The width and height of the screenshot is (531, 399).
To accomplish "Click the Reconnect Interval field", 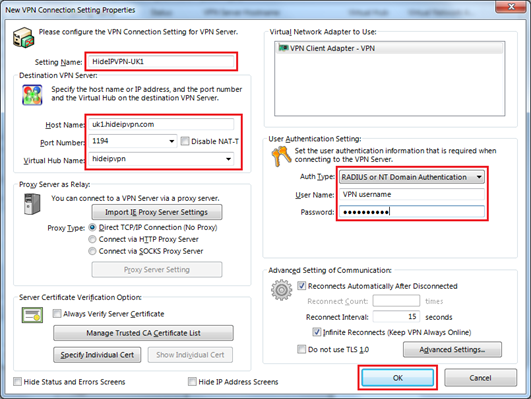I will pos(396,317).
